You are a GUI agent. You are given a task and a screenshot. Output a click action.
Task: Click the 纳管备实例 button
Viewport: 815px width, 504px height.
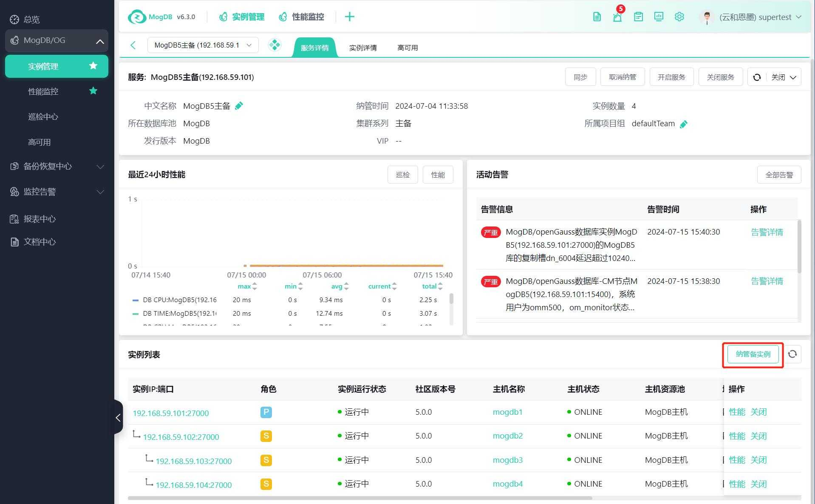pyautogui.click(x=753, y=354)
